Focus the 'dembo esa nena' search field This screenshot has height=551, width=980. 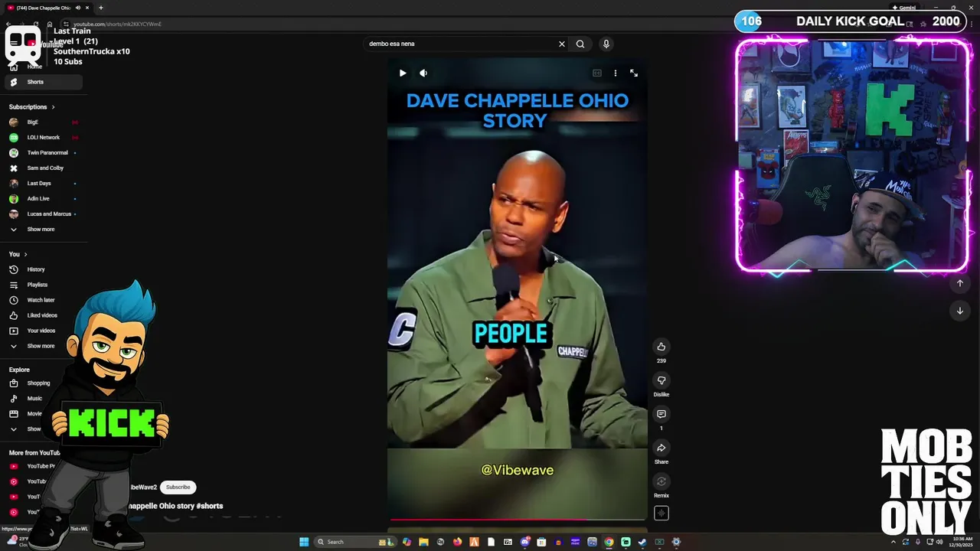point(459,44)
